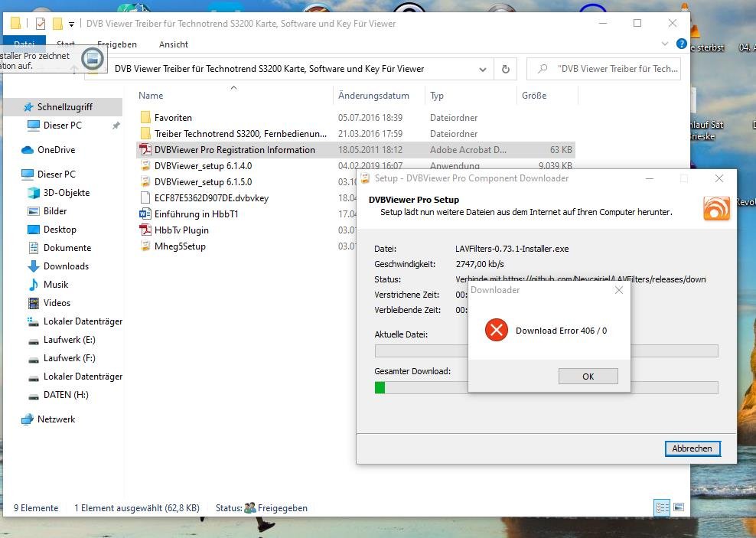
Task: Open address bar history dropdown
Action: (x=483, y=70)
